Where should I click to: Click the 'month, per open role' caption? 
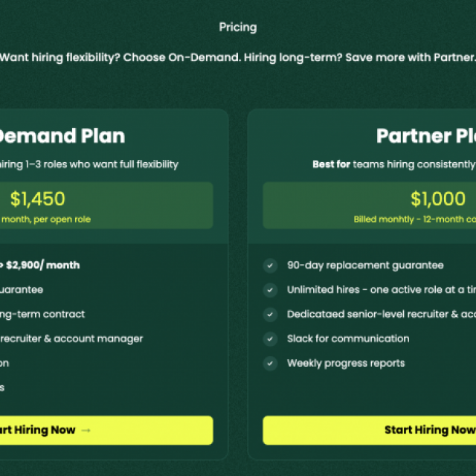click(46, 219)
